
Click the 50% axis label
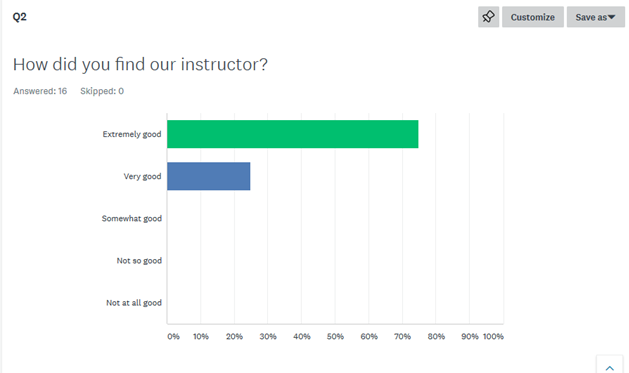335,337
